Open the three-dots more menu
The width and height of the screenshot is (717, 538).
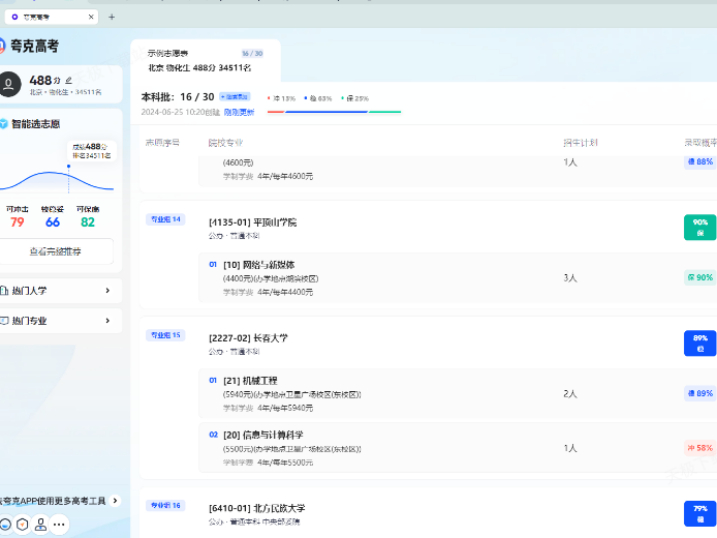click(x=59, y=524)
